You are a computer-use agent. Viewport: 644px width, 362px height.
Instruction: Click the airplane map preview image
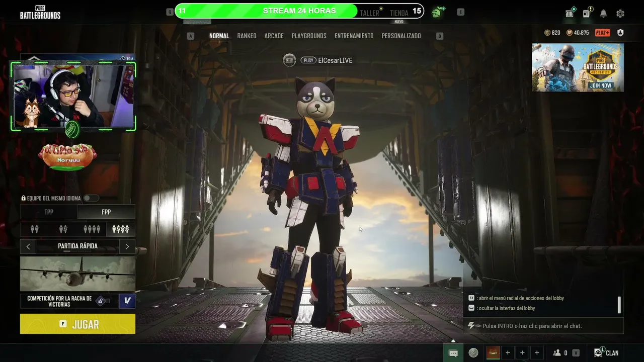click(77, 274)
